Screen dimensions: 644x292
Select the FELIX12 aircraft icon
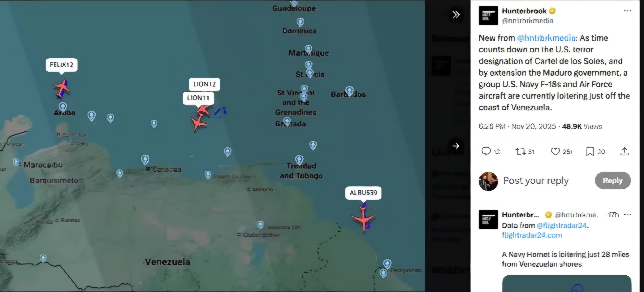pos(62,88)
